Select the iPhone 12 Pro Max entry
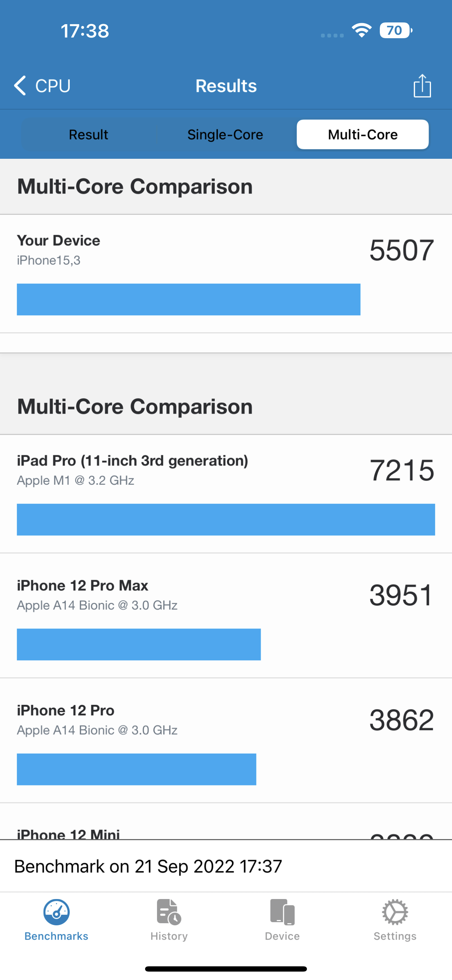Image resolution: width=452 pixels, height=980 pixels. [83, 585]
